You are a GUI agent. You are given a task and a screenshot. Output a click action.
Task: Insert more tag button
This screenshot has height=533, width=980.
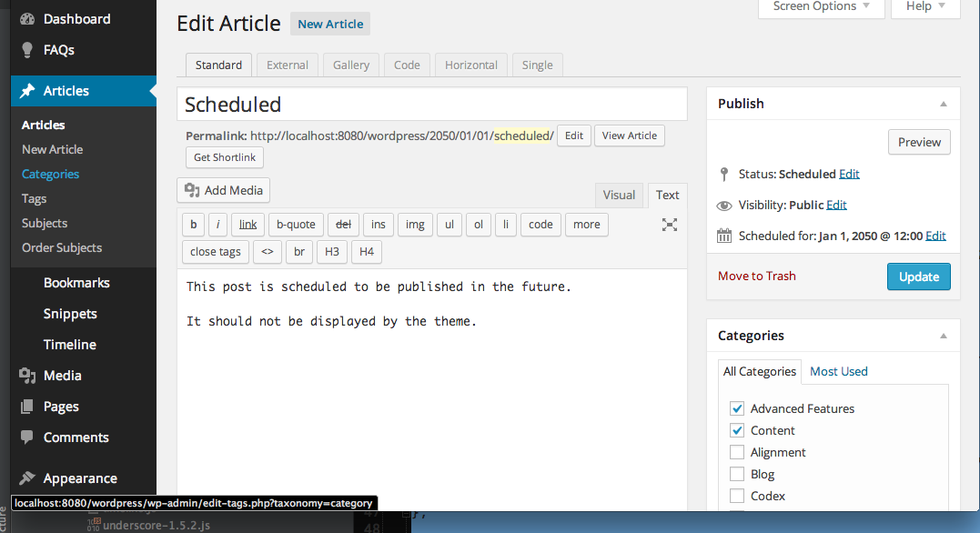coord(586,225)
